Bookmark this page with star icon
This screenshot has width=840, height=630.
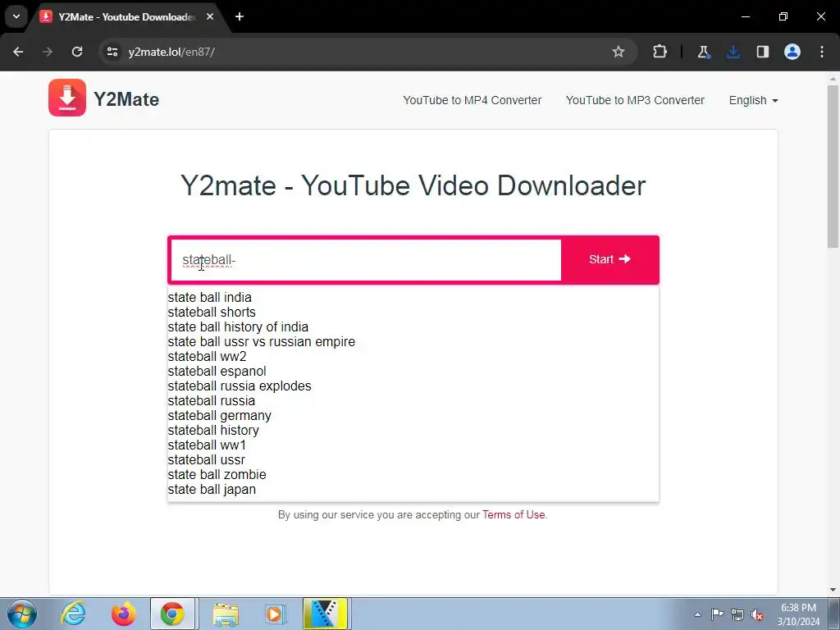(x=619, y=52)
